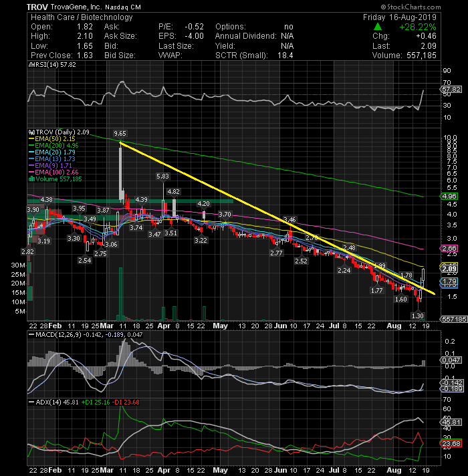Click the Chg value +0.46
Viewport: 468px width, 476px height.
pyautogui.click(x=426, y=36)
